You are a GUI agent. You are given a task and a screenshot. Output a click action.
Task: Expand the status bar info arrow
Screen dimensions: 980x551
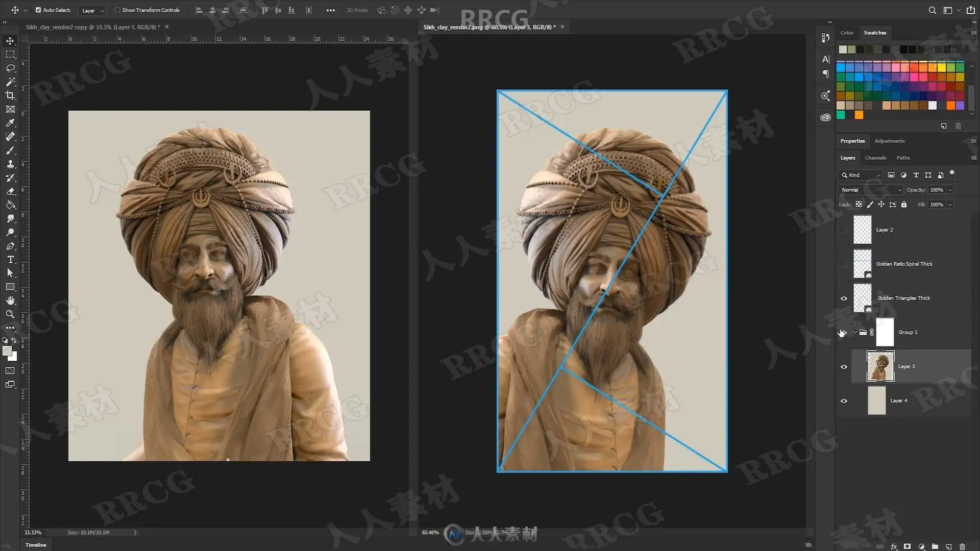[135, 533]
